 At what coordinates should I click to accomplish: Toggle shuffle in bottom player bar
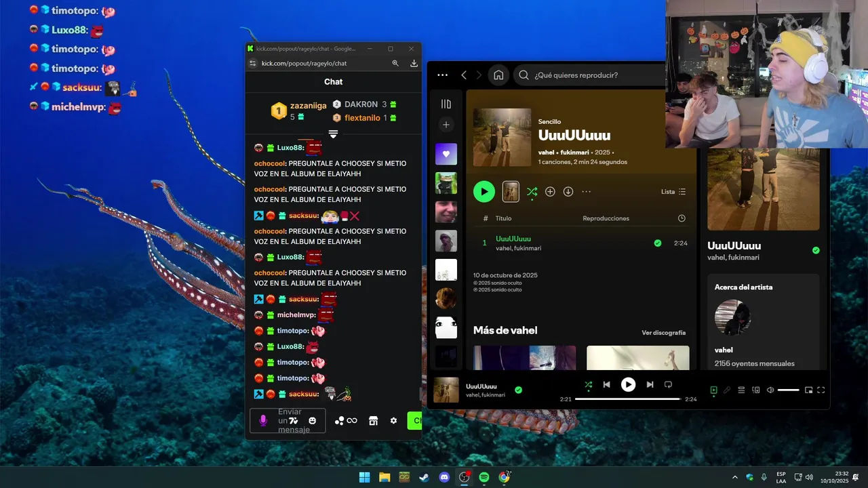coord(588,384)
